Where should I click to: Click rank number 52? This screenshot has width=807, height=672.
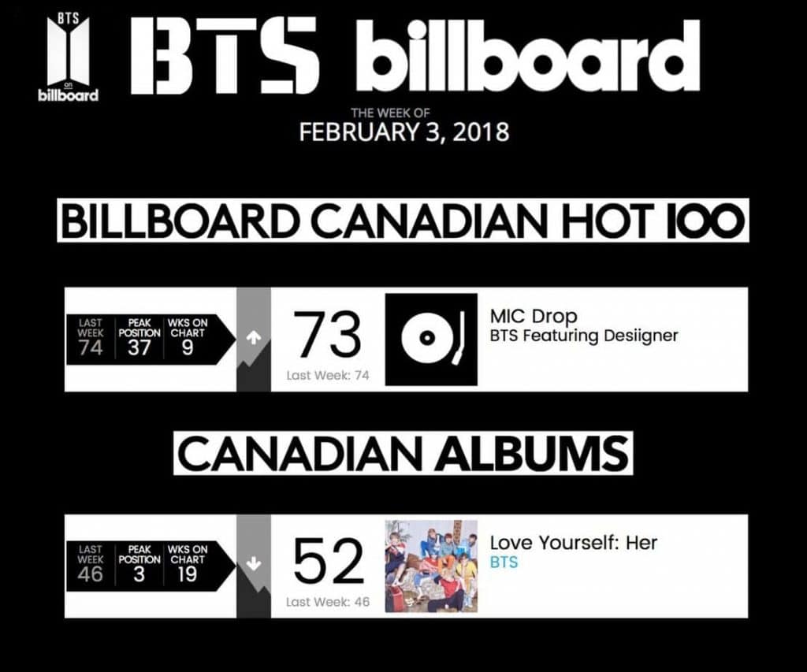(329, 562)
